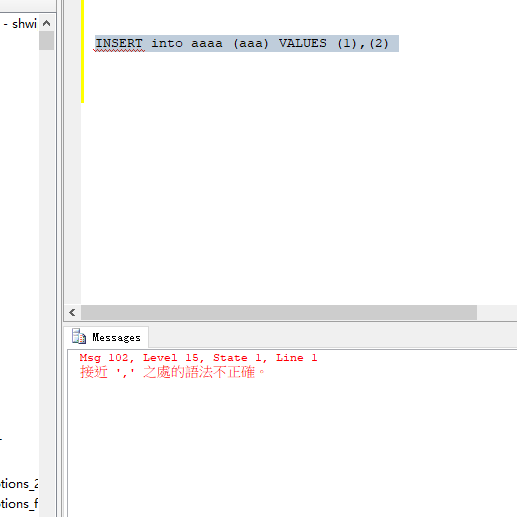The width and height of the screenshot is (517, 517).
Task: Click the VALUES keyword in the query
Action: [303, 43]
